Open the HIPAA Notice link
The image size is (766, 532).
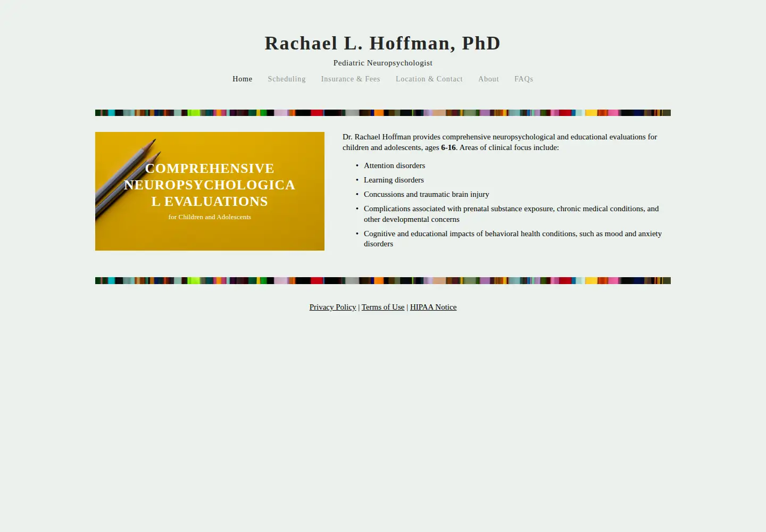click(433, 307)
